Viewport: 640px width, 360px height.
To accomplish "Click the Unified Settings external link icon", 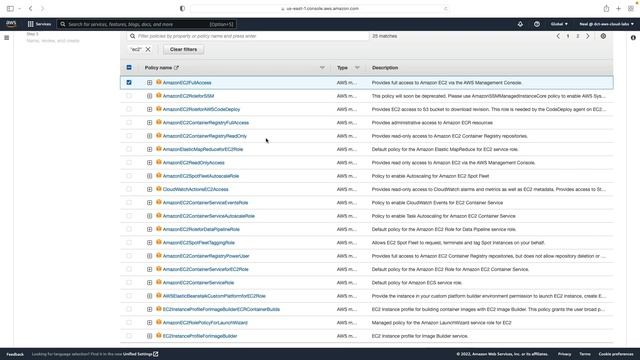I will pyautogui.click(x=156, y=354).
